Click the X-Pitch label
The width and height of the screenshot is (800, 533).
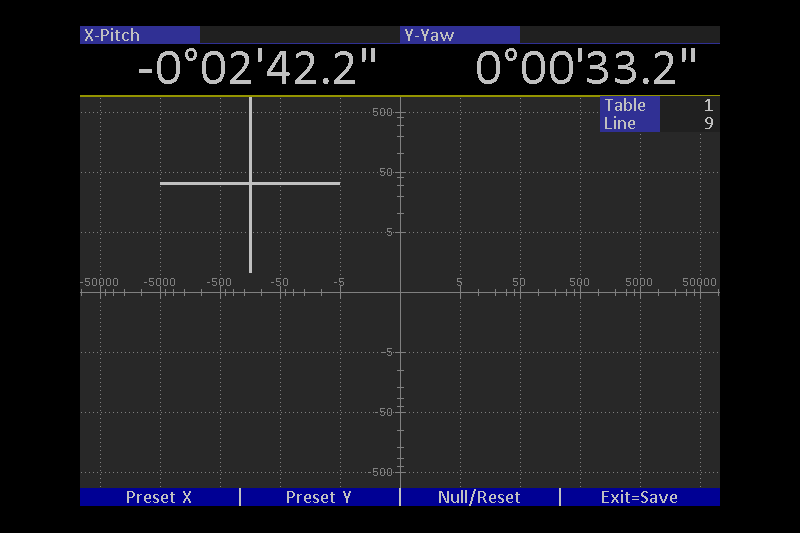pyautogui.click(x=112, y=35)
